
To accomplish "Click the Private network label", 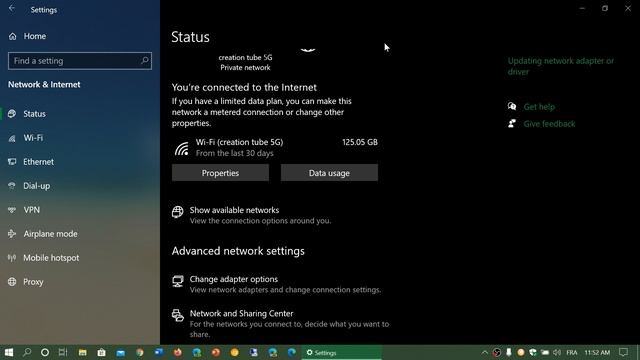I will [x=245, y=68].
